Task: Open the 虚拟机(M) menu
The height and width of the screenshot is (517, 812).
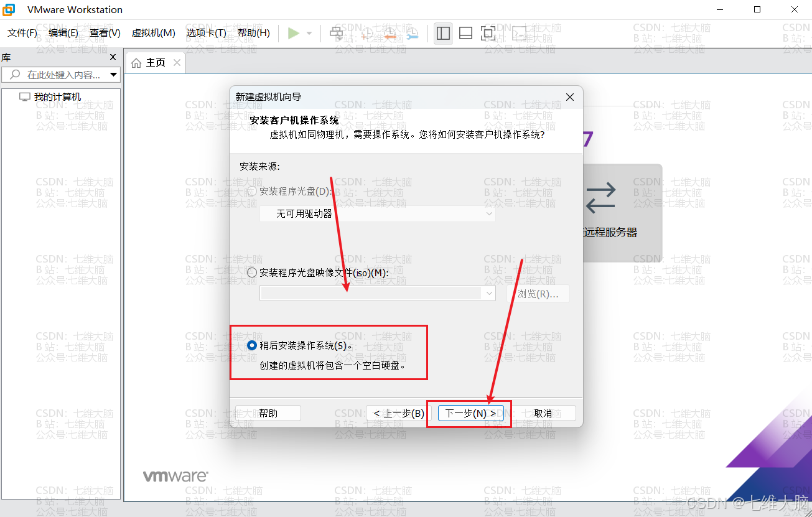Action: pyautogui.click(x=154, y=33)
